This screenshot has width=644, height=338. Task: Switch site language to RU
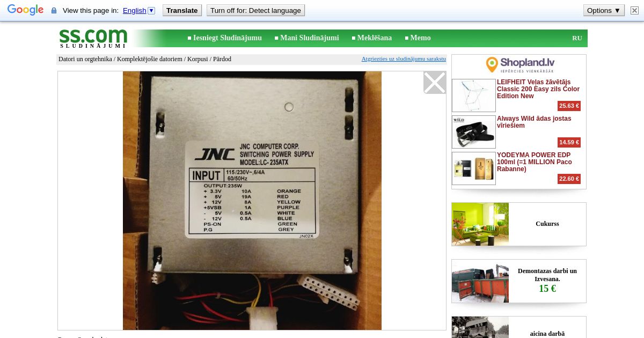[577, 38]
